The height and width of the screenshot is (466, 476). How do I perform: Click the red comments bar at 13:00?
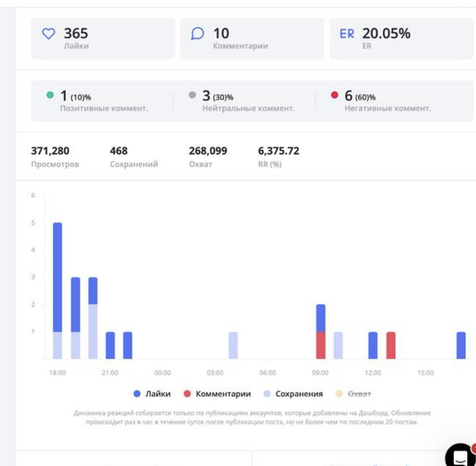[x=391, y=345]
